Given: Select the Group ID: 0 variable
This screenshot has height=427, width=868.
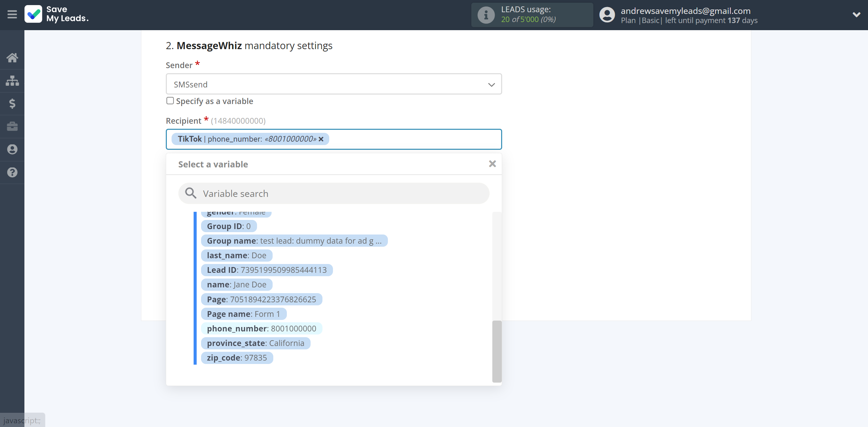Looking at the screenshot, I should (x=229, y=226).
